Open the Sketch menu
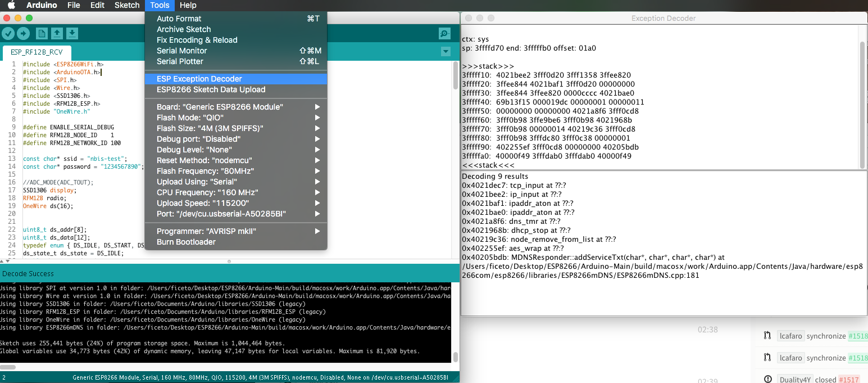This screenshot has width=868, height=383. tap(127, 5)
